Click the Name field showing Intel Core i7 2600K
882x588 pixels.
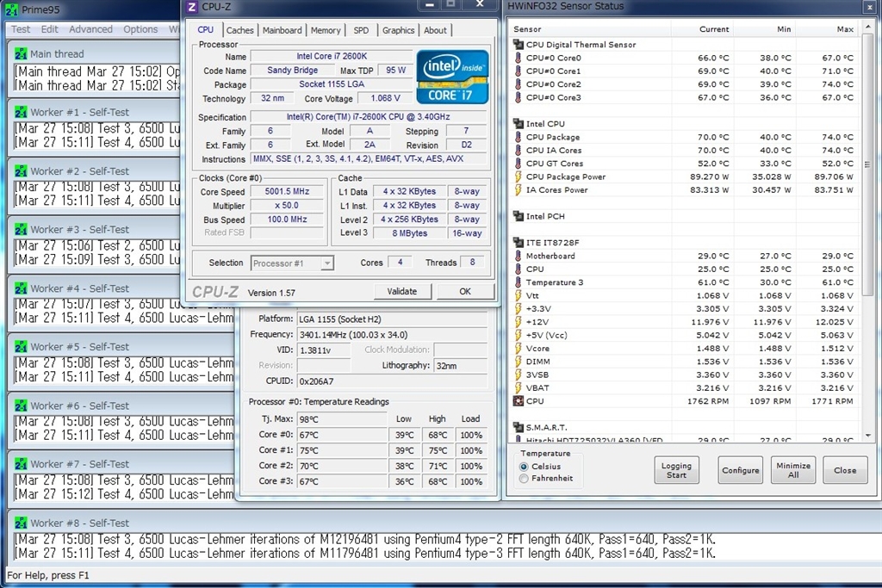click(x=332, y=56)
